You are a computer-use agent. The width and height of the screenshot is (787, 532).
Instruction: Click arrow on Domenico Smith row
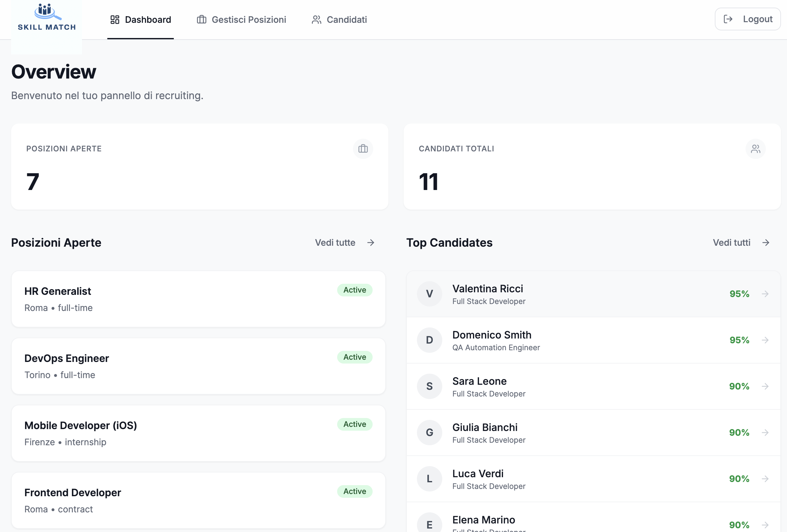point(765,340)
